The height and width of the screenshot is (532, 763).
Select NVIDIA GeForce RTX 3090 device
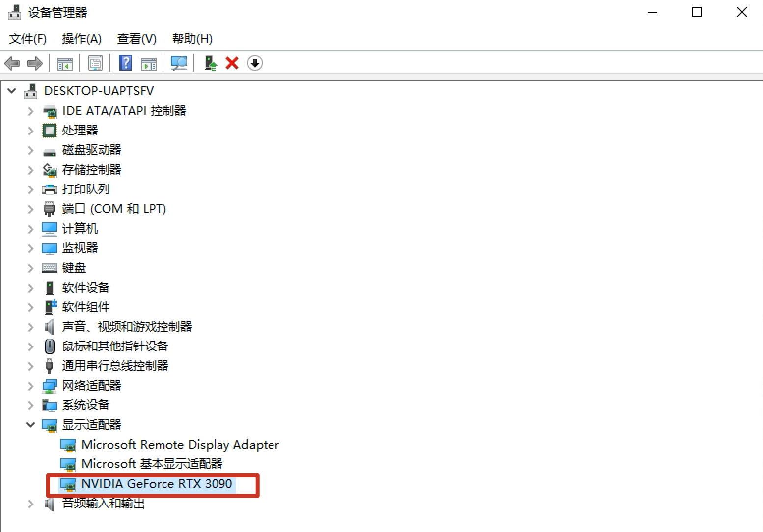[156, 484]
